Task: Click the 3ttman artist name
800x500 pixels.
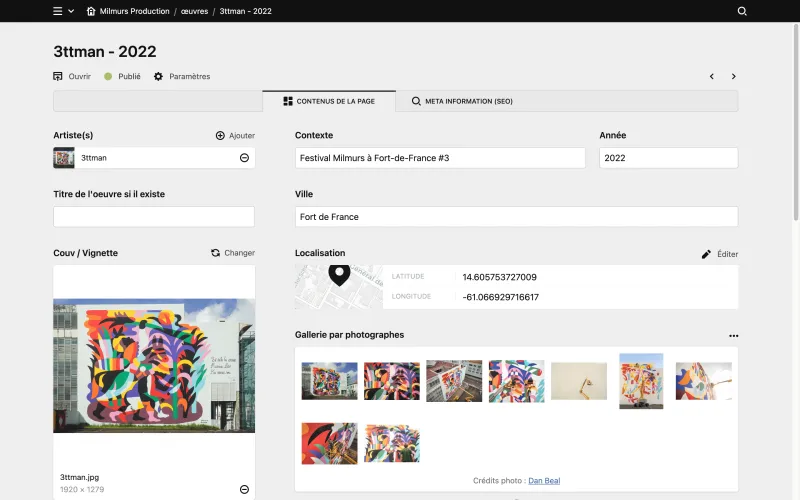Action: coord(94,158)
